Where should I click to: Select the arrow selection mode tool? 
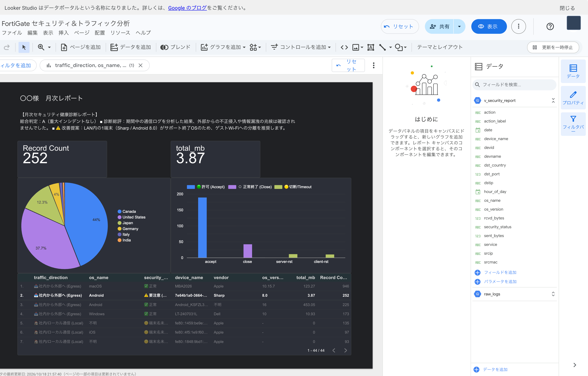click(x=24, y=47)
